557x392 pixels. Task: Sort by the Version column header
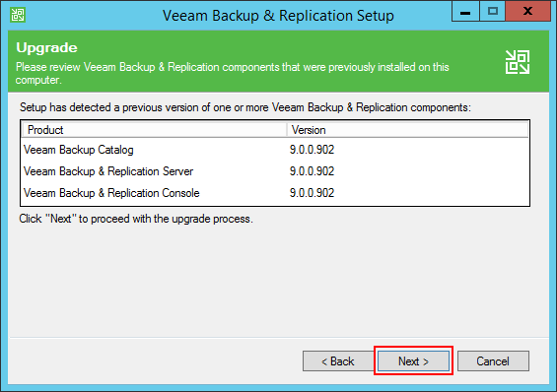[x=407, y=130]
